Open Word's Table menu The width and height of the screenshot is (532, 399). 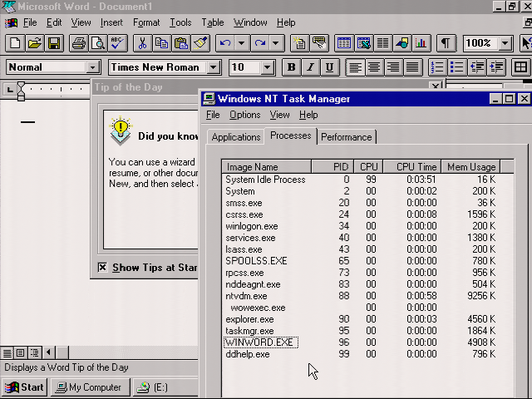(x=213, y=22)
